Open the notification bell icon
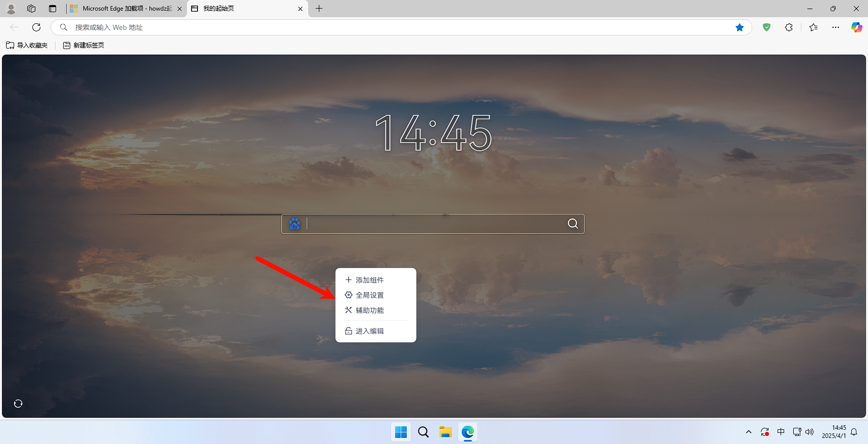Screen dimensions: 868x444 [x=854, y=432]
